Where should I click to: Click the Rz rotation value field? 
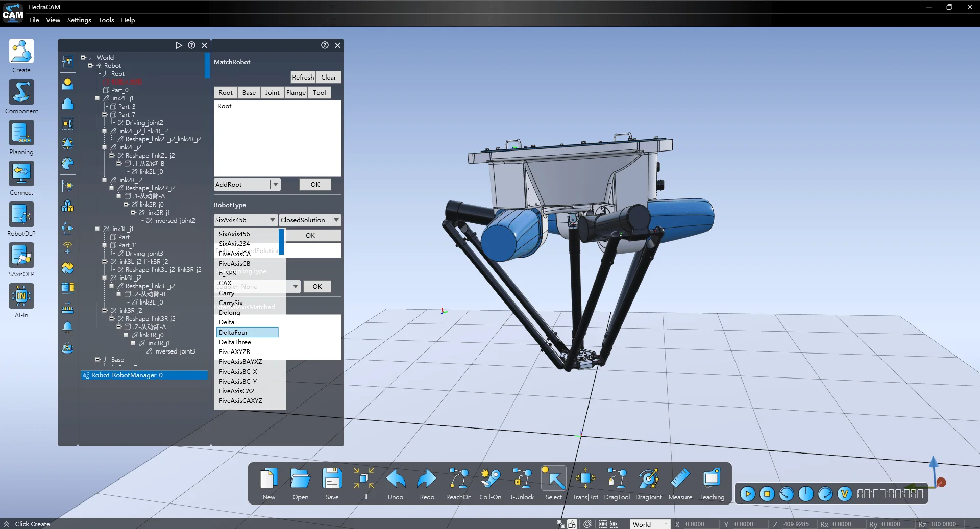tap(945, 524)
